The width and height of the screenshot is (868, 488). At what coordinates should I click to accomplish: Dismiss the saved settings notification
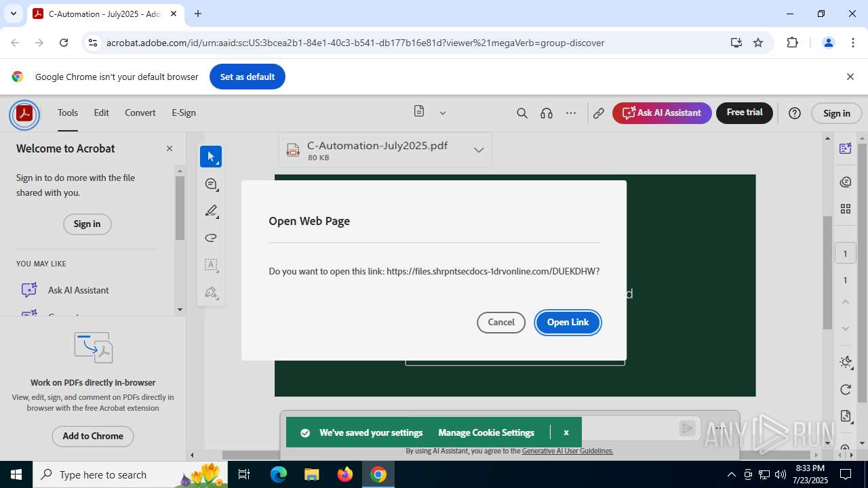point(566,432)
